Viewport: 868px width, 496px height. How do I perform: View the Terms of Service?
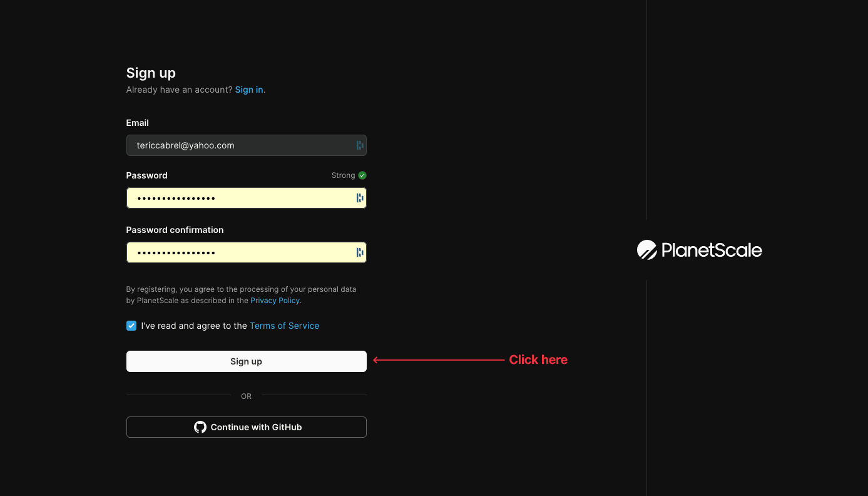tap(284, 325)
